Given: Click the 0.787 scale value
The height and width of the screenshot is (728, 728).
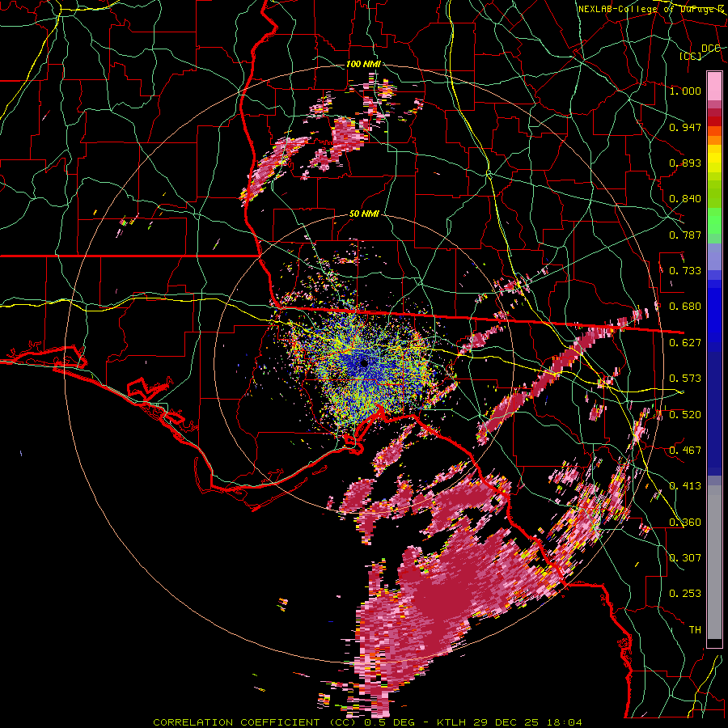Looking at the screenshot, I should (x=685, y=235).
